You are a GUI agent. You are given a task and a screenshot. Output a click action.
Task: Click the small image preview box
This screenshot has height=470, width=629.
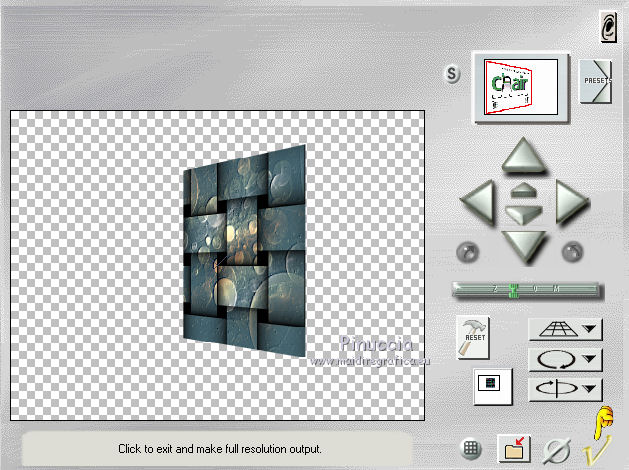pyautogui.click(x=493, y=387)
